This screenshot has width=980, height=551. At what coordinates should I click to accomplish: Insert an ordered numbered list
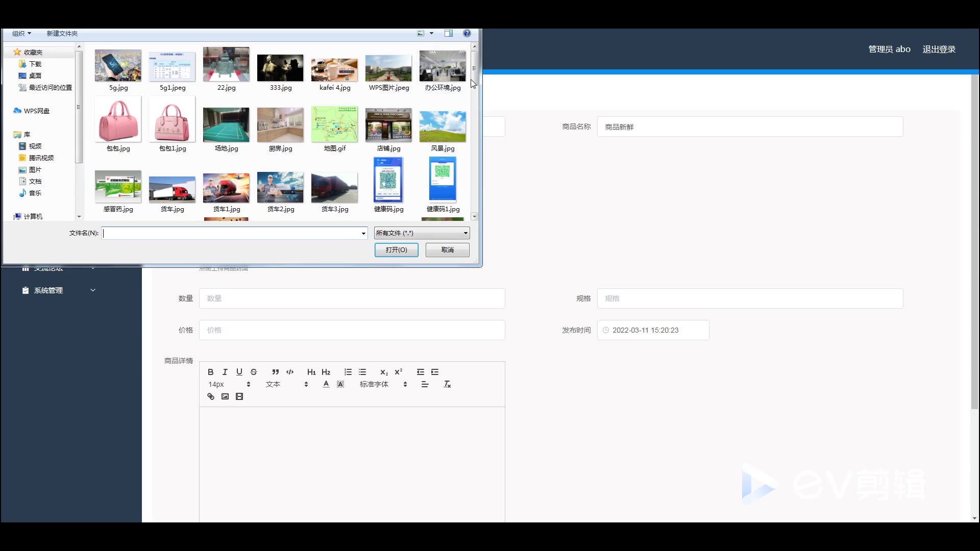[x=348, y=372]
